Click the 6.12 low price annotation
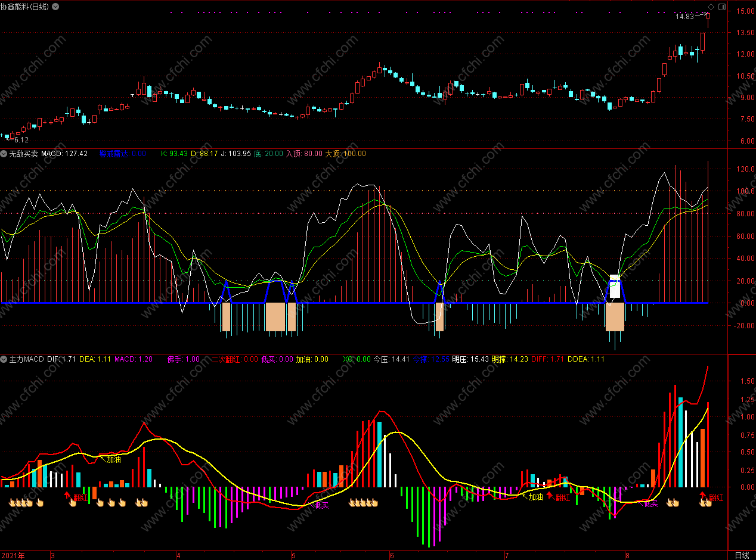The height and width of the screenshot is (560, 756). [x=21, y=140]
